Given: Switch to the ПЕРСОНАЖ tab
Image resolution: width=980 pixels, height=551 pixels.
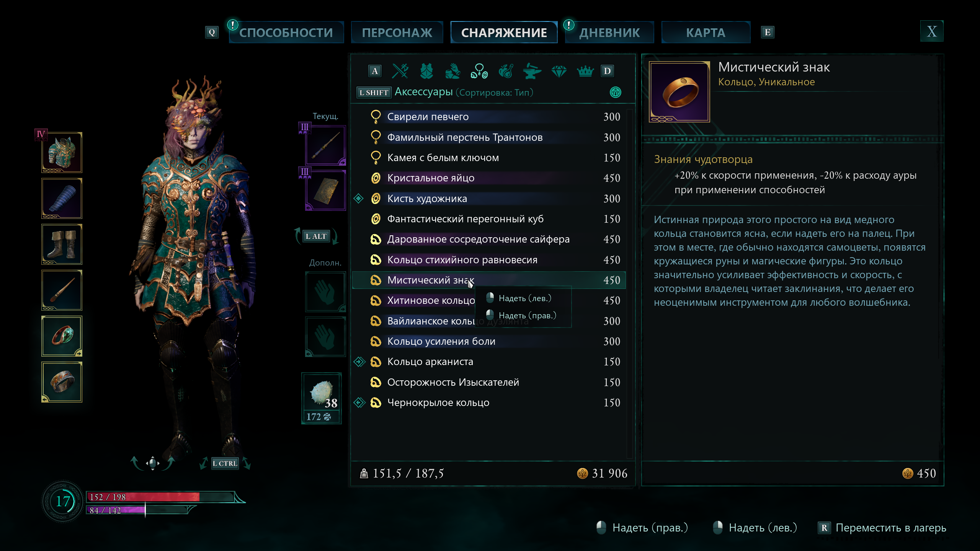Looking at the screenshot, I should coord(397,33).
